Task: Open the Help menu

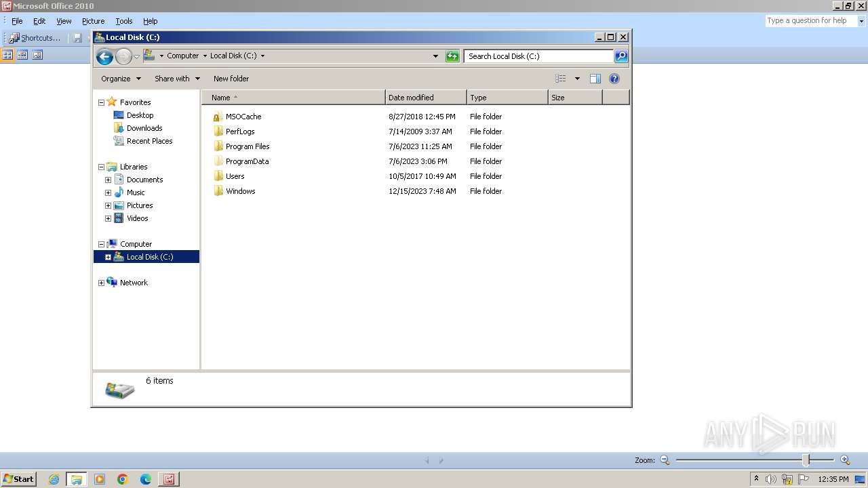Action: [x=151, y=21]
